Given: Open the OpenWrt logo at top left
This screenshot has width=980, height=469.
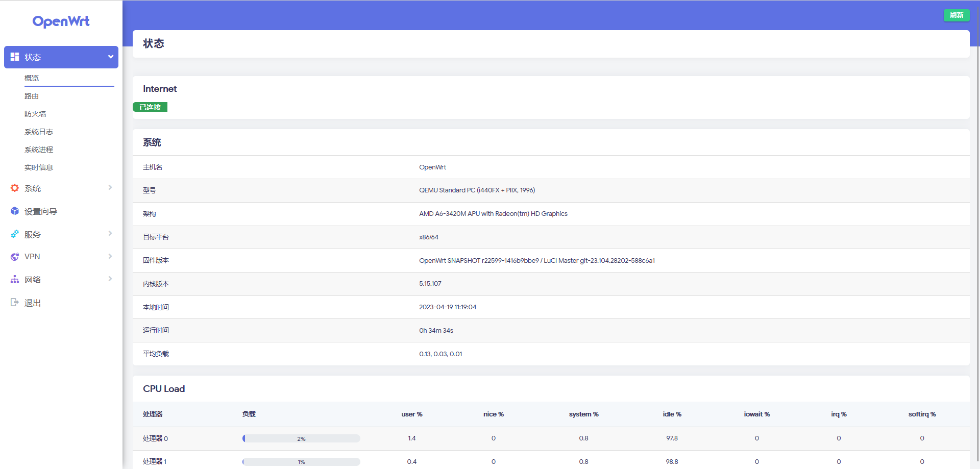Looking at the screenshot, I should (61, 21).
